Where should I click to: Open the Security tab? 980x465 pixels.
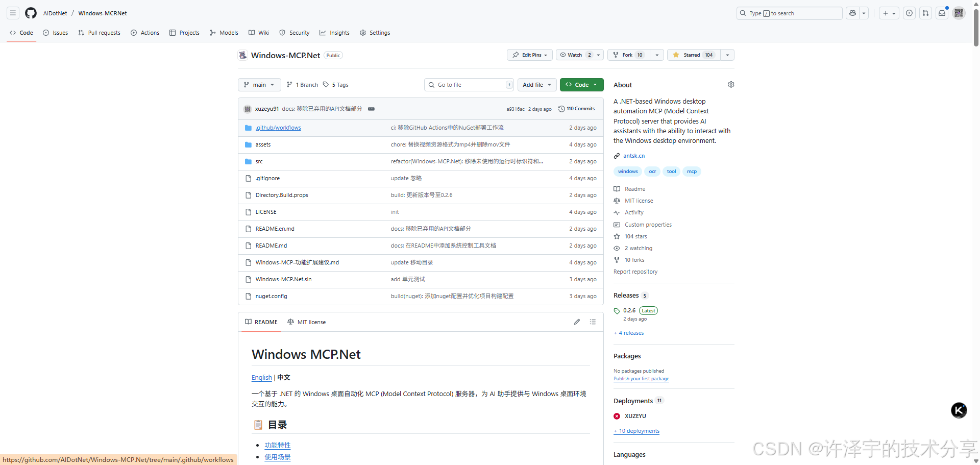(x=295, y=33)
